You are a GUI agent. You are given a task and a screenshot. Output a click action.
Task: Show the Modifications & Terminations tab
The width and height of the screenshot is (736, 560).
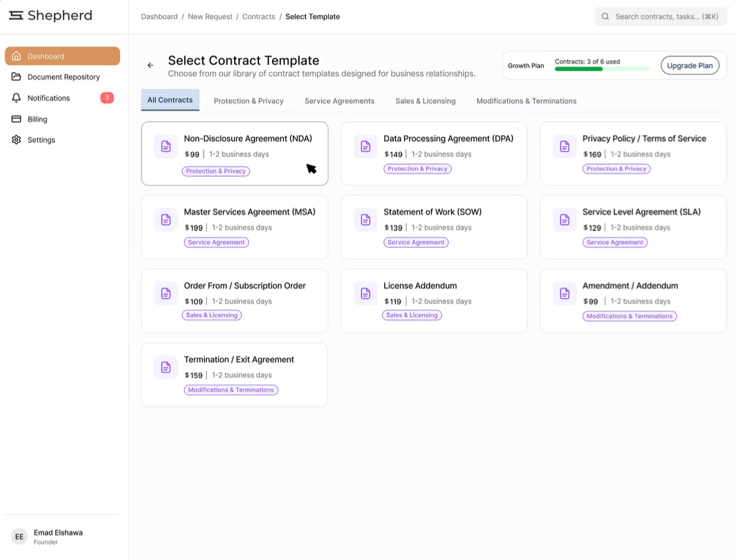point(527,101)
